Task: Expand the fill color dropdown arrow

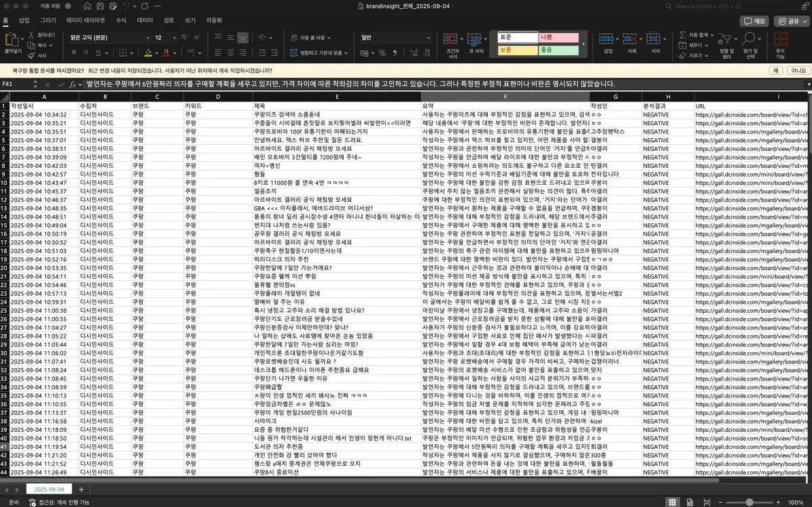Action: pyautogui.click(x=157, y=52)
